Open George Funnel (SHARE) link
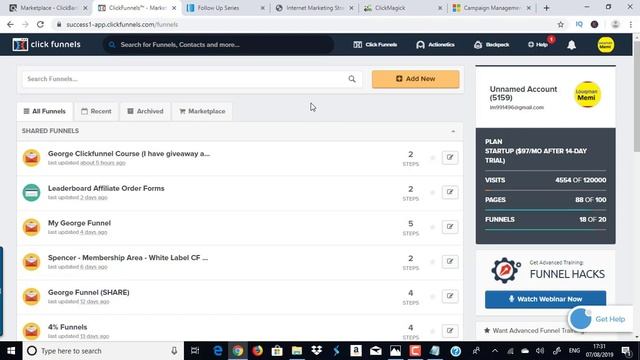 coord(89,293)
